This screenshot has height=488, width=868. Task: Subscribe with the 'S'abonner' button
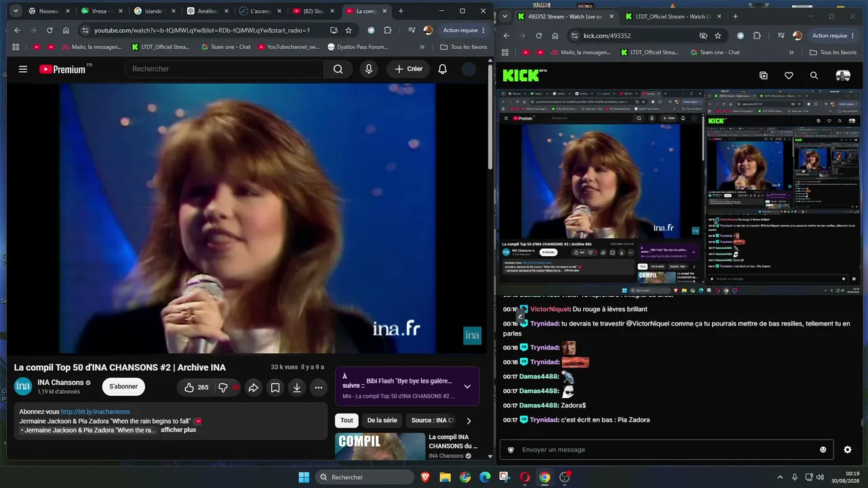(123, 387)
